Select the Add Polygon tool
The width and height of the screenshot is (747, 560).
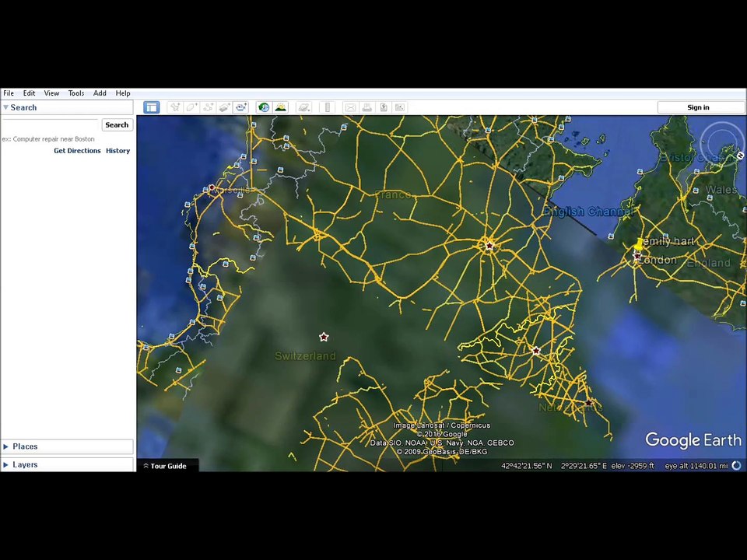pyautogui.click(x=191, y=107)
